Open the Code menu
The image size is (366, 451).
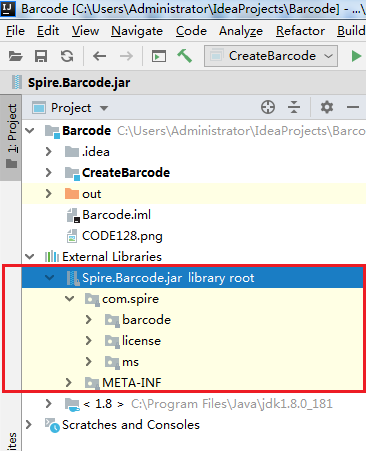[191, 31]
